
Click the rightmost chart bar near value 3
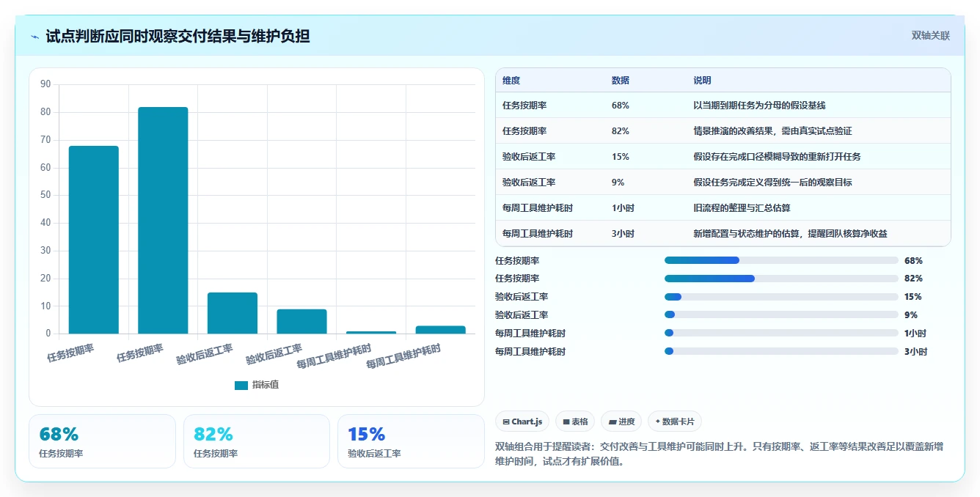coord(440,330)
